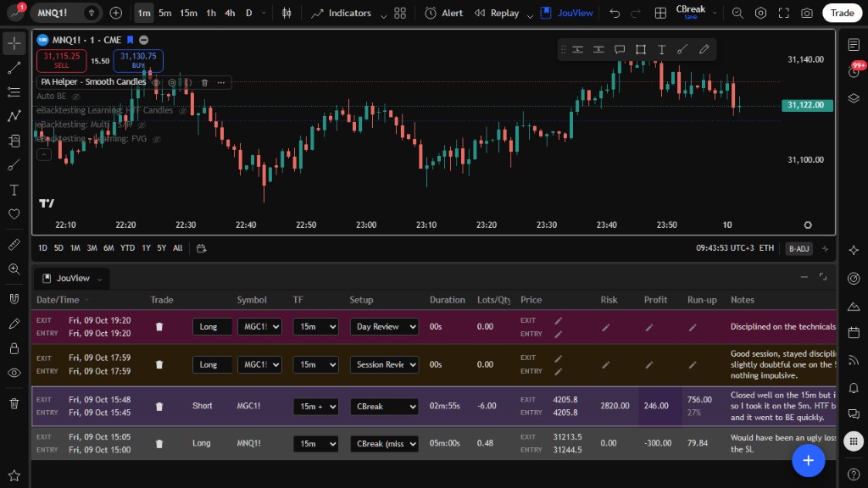This screenshot has height=488, width=868.
Task: Collapse the indicator legend chevron
Action: (x=44, y=154)
